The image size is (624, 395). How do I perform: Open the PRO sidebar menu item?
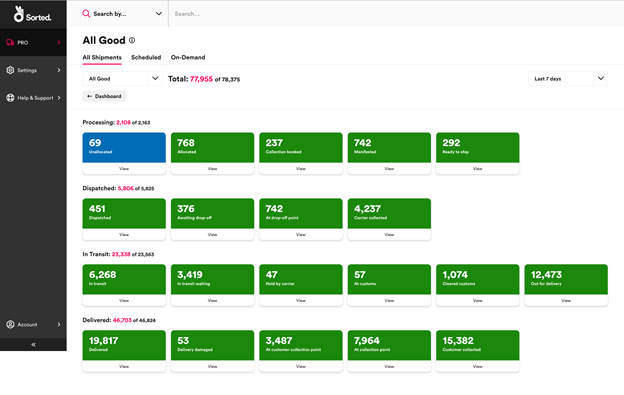click(33, 43)
